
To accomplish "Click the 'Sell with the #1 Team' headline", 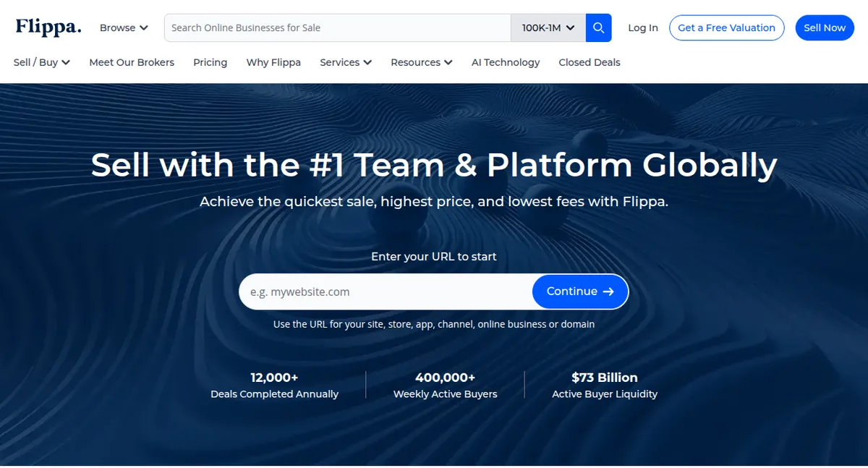I will (x=434, y=165).
